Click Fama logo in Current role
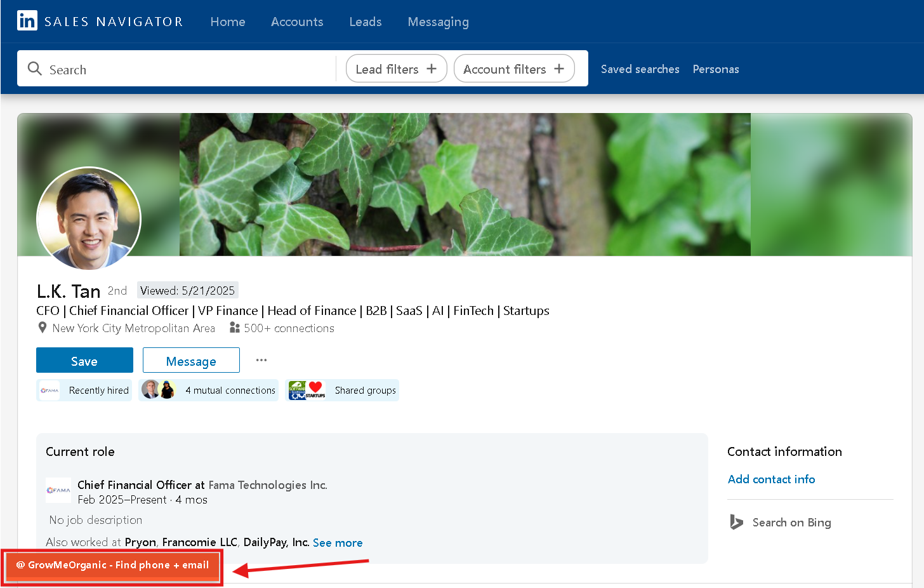924x588 pixels. click(x=58, y=490)
